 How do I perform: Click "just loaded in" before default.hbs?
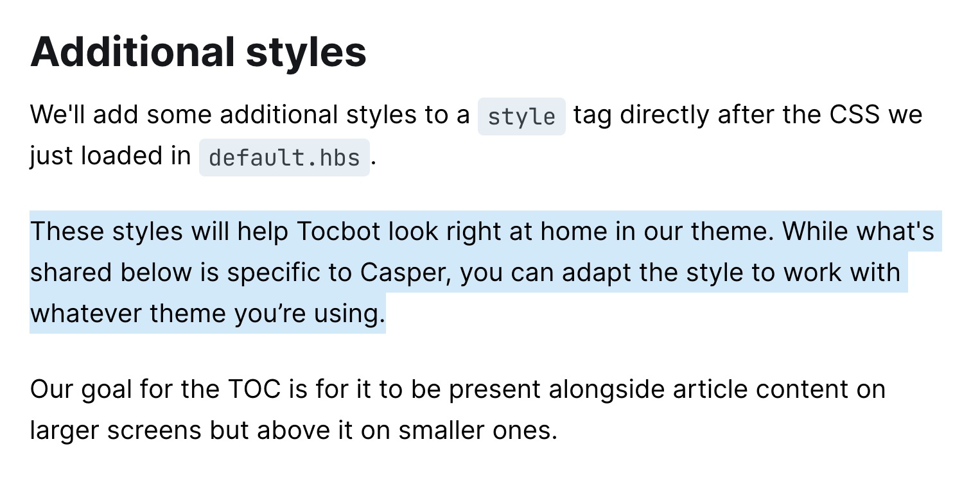[x=110, y=157]
